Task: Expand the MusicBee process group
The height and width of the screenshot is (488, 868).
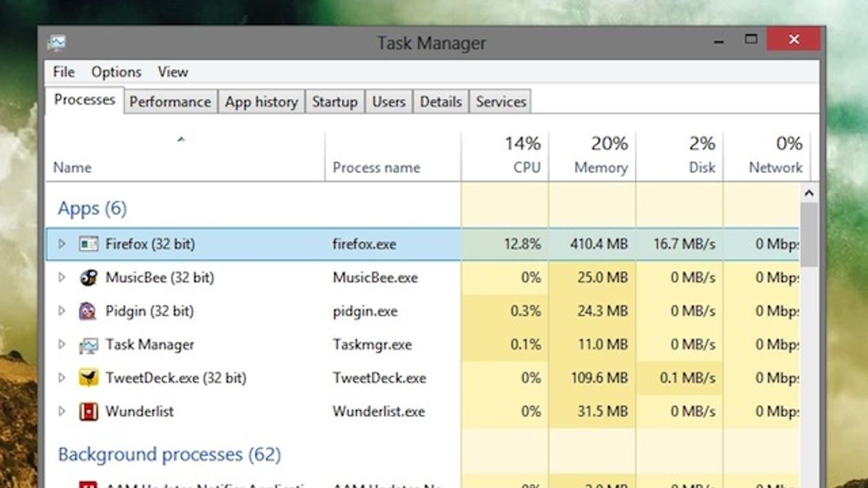Action: tap(61, 278)
